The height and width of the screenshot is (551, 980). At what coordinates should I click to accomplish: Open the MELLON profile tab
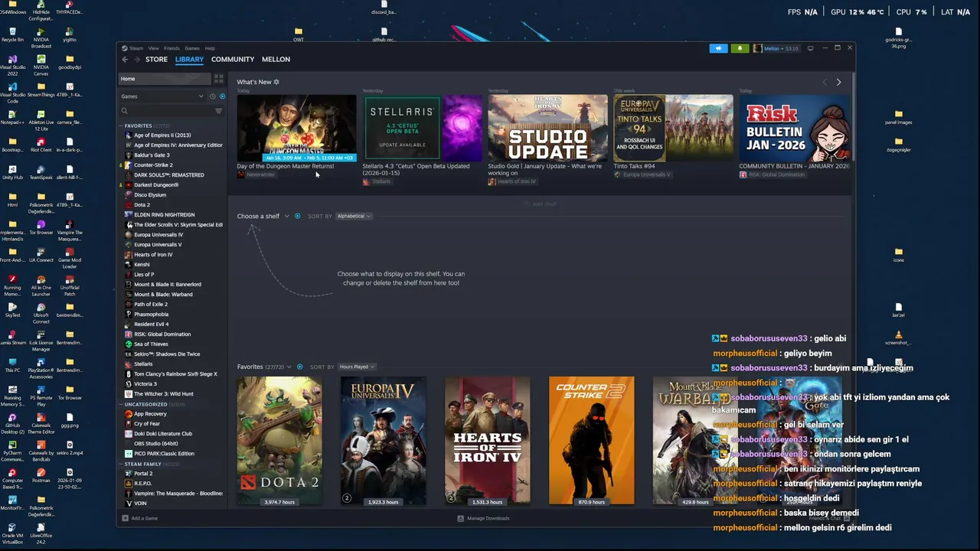click(276, 59)
